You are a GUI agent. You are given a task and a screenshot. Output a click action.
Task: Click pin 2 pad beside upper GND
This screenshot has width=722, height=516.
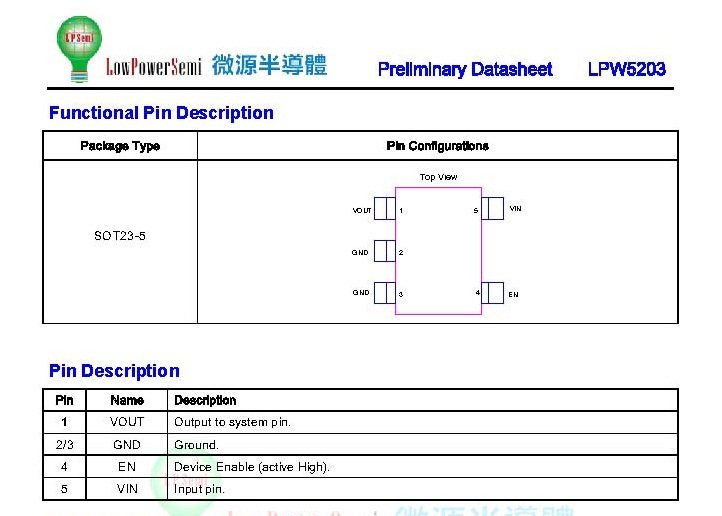click(384, 252)
